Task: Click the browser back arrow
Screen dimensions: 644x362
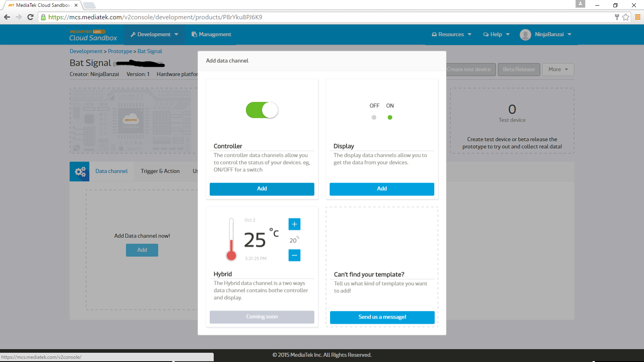Action: click(x=7, y=17)
